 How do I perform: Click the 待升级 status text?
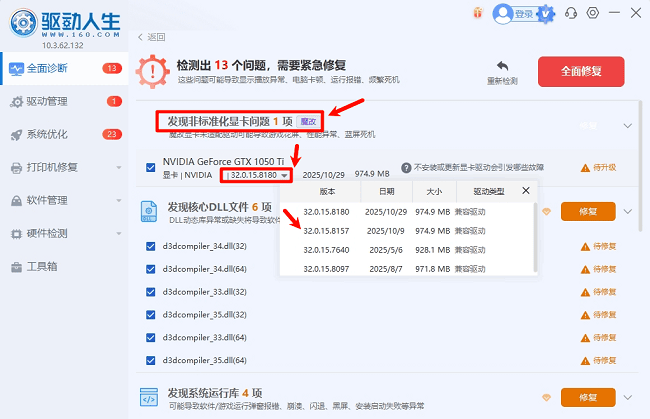point(604,168)
